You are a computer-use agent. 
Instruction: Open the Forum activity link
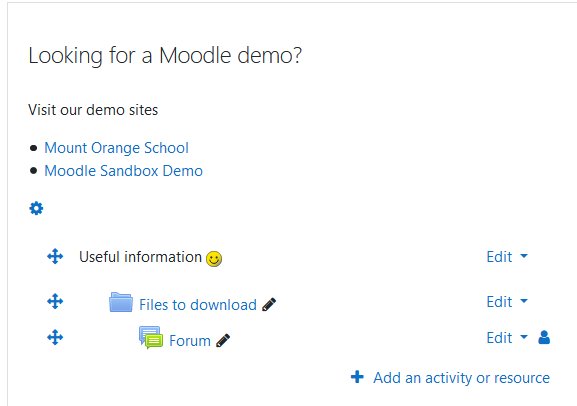tap(190, 341)
